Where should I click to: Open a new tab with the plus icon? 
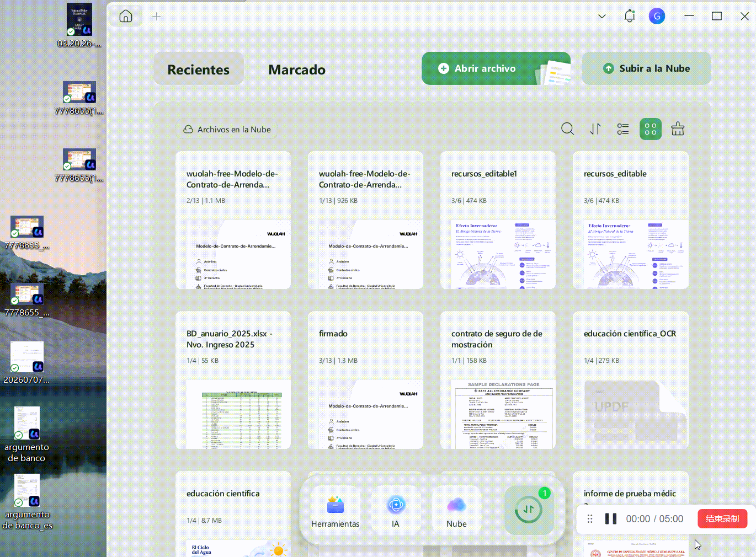pos(157,17)
